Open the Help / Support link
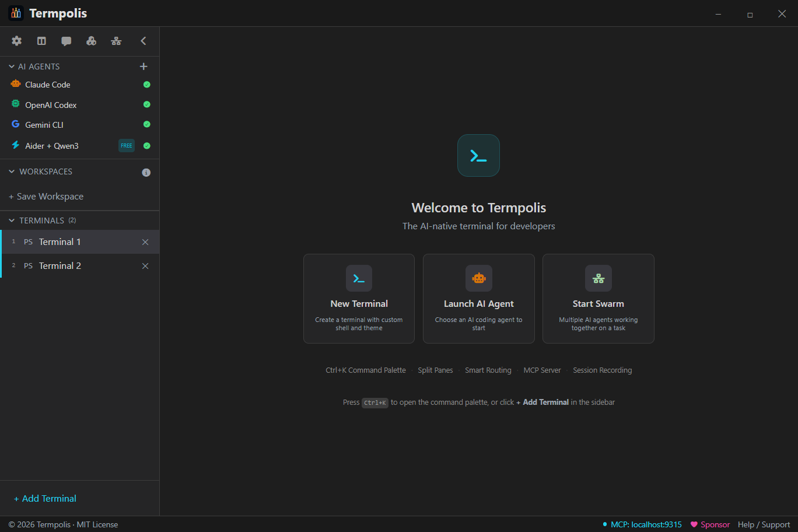 point(763,524)
